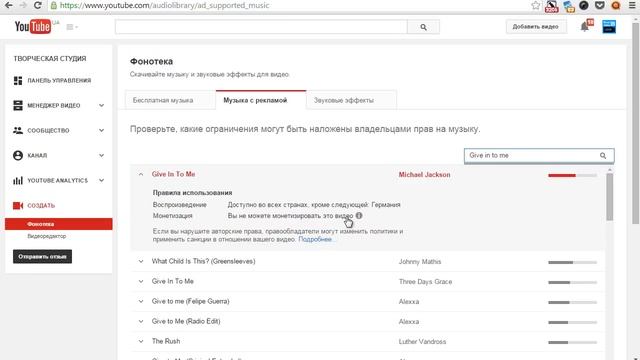Viewport: 640px width, 360px height.
Task: Click the Отправить отзыв button
Action: [x=42, y=256]
